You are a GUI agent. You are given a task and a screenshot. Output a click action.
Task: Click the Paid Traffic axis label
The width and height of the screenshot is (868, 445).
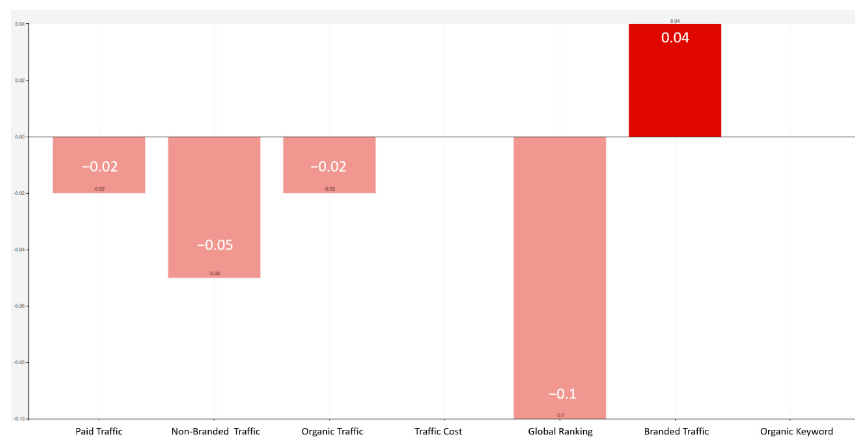99,431
